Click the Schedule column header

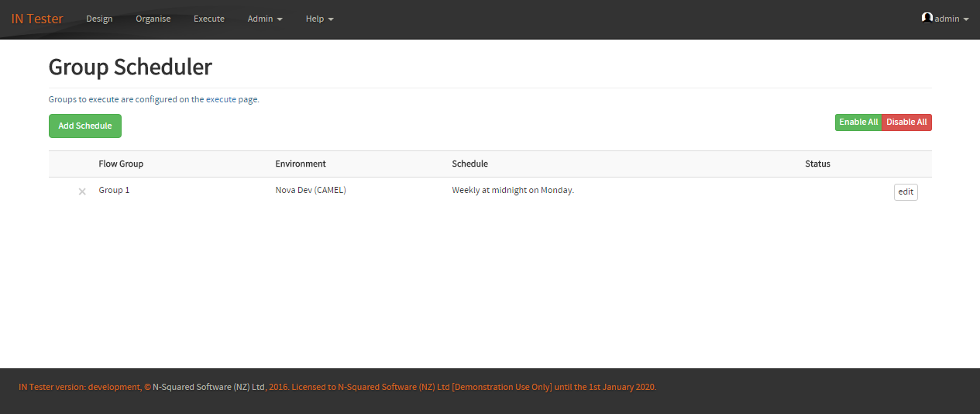[470, 164]
